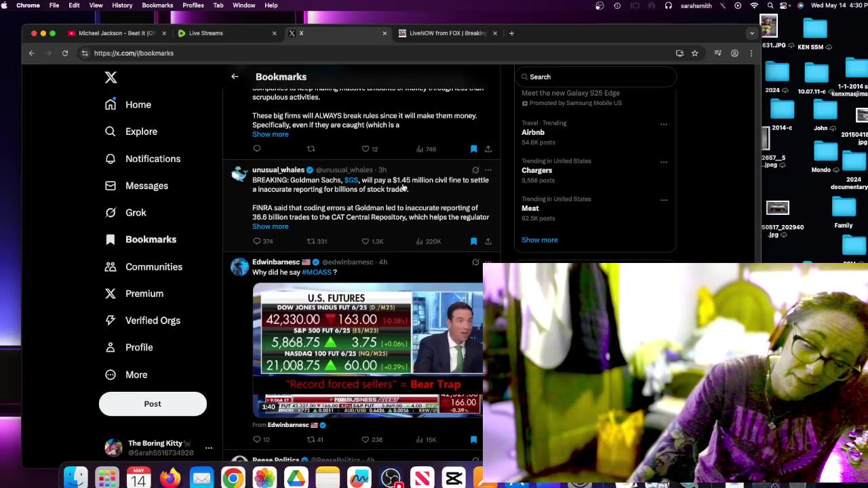Open the Bookmarks menu in the menu bar
Viewport: 868px width, 488px height.
tap(157, 5)
